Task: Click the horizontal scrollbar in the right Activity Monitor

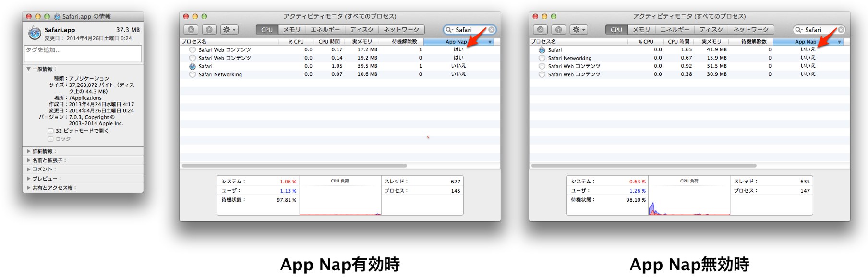Action: (x=644, y=166)
